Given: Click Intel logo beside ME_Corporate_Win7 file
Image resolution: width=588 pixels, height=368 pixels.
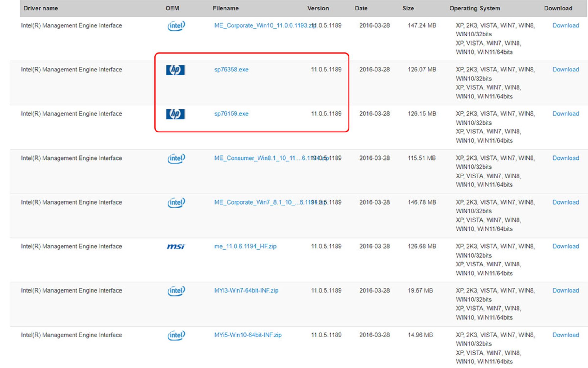Looking at the screenshot, I should [x=176, y=202].
